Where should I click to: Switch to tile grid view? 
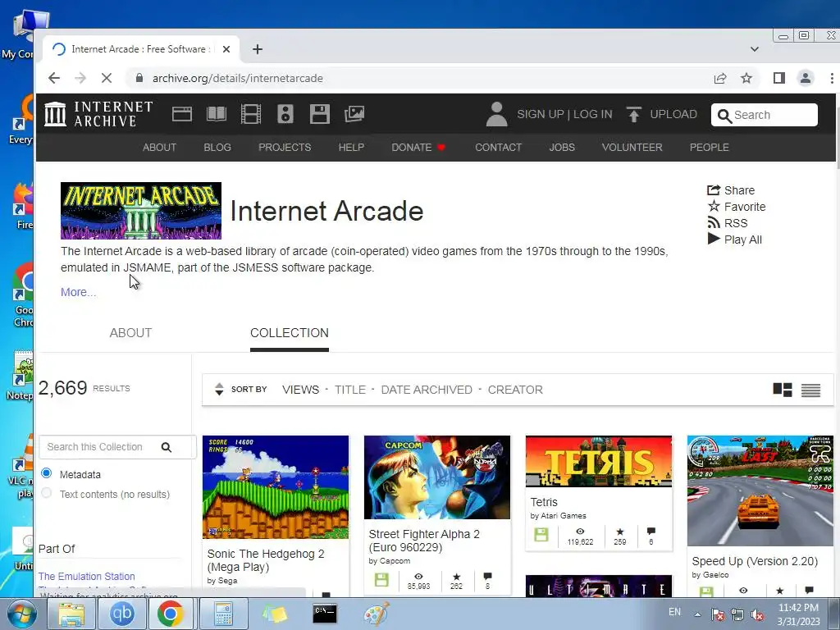click(x=782, y=390)
